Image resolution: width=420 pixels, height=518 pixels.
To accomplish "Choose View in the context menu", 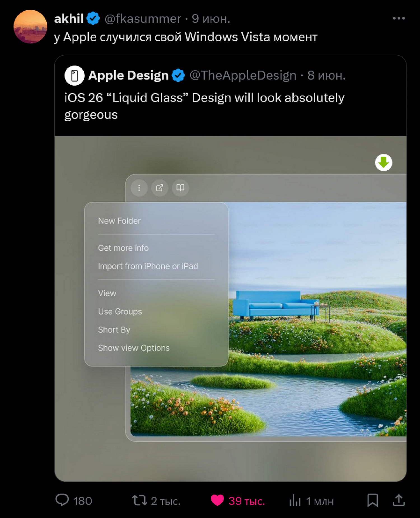I will (107, 293).
